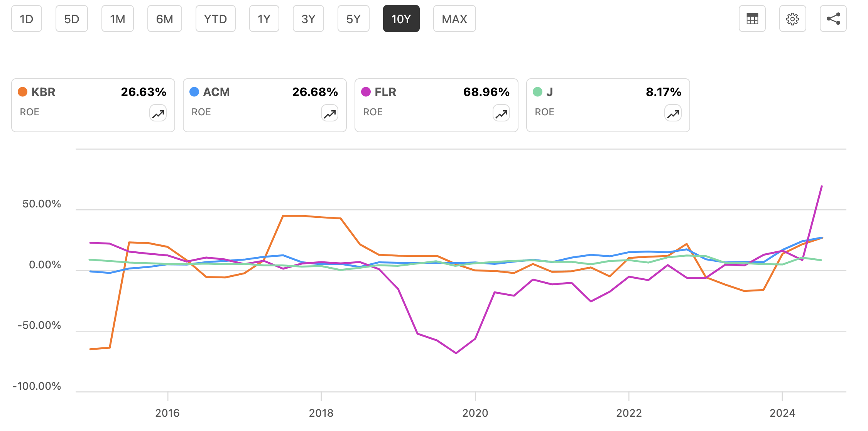
Task: Toggle the J green series dot
Action: (x=537, y=92)
